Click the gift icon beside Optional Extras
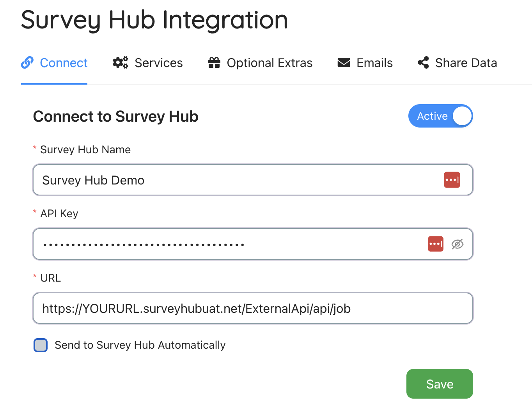532x415 pixels. pos(214,62)
